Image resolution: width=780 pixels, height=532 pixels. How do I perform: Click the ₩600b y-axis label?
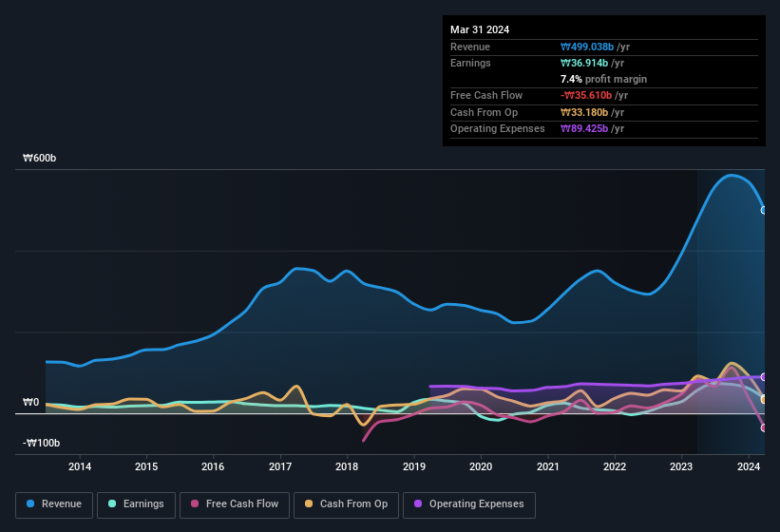[x=39, y=158]
